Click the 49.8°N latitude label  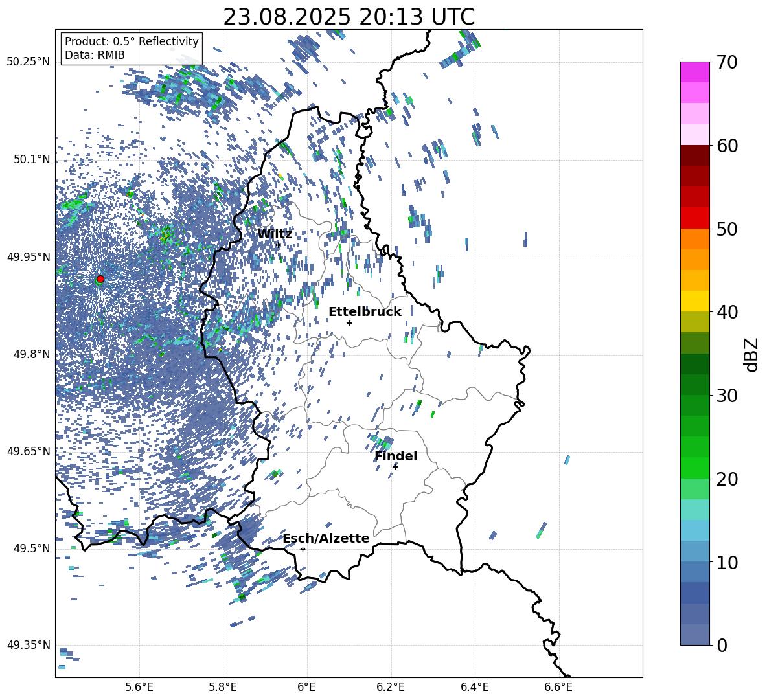click(x=32, y=354)
